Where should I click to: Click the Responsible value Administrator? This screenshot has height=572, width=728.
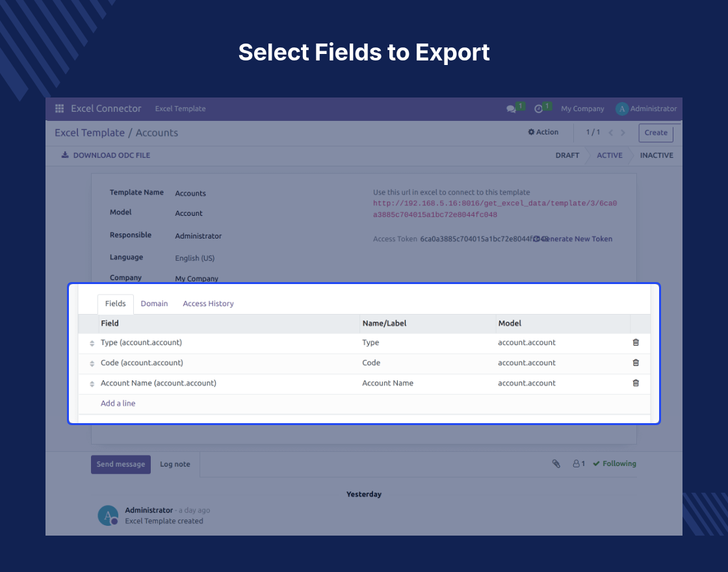tap(198, 236)
